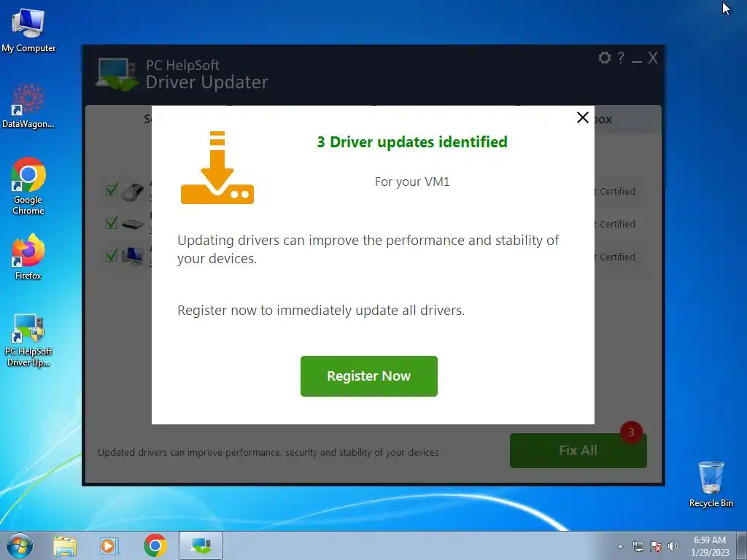
Task: Click the red 3 notification badge
Action: point(631,432)
